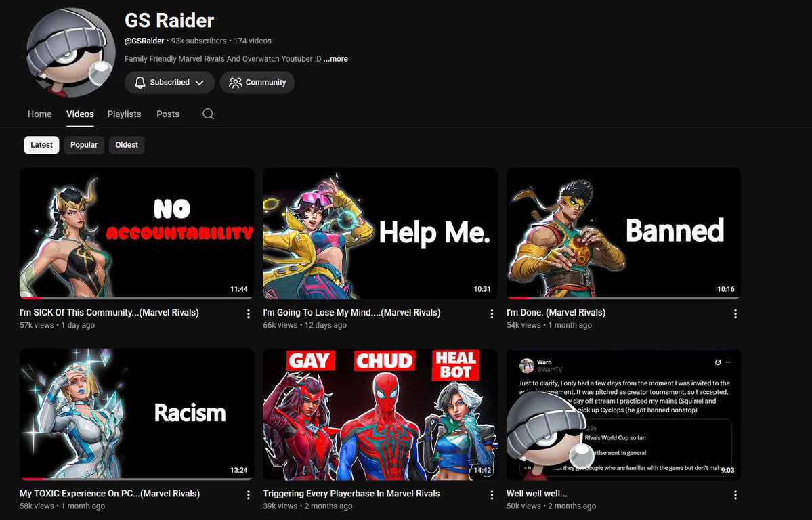Open the Warn tweet thumbnail video
The height and width of the screenshot is (520, 812).
point(624,414)
